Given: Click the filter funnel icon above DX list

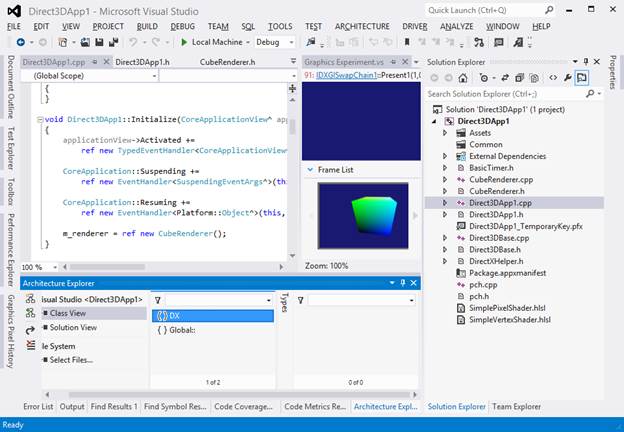Looking at the screenshot, I should pos(158,300).
